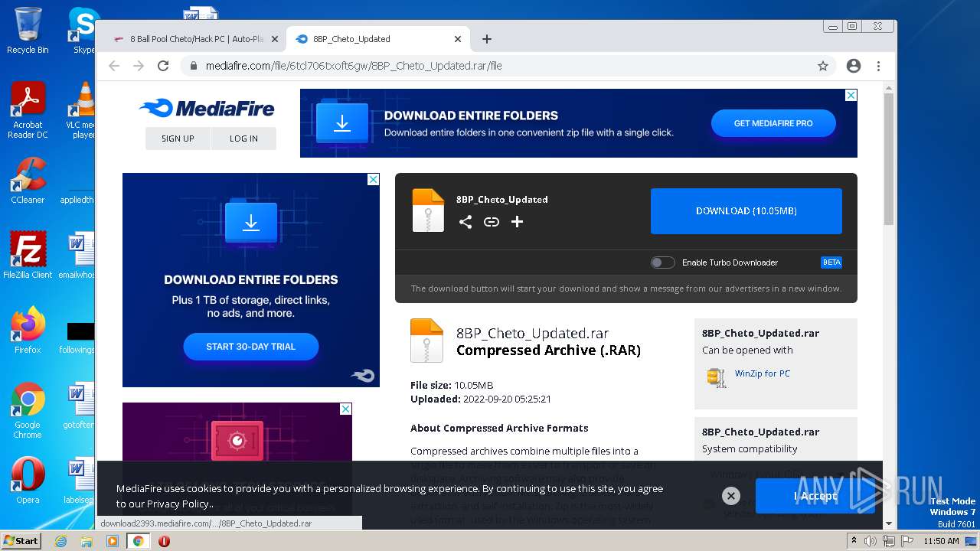Click the share icon under file name
Viewport: 980px width, 551px height.
tap(465, 222)
